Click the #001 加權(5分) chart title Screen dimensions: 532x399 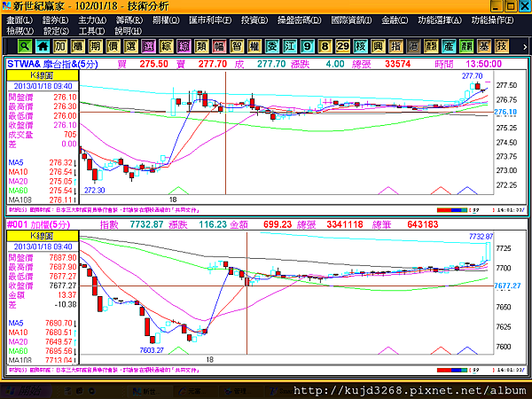click(x=38, y=224)
